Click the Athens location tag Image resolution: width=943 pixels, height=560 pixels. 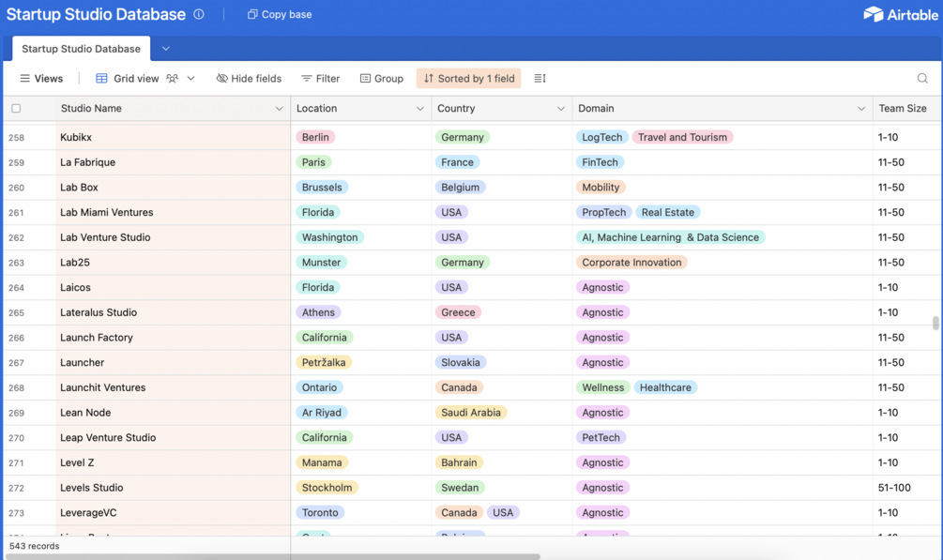coord(318,312)
